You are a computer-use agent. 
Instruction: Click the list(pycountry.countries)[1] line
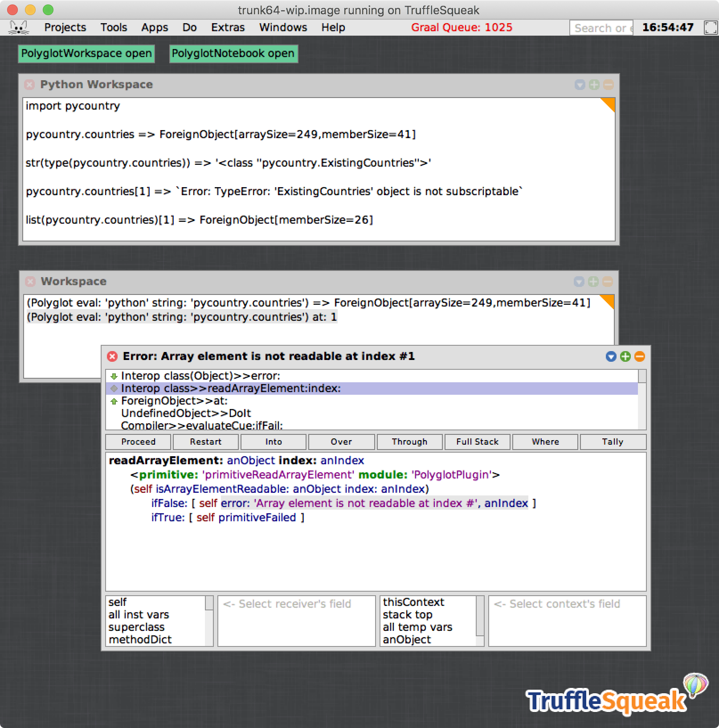199,220
